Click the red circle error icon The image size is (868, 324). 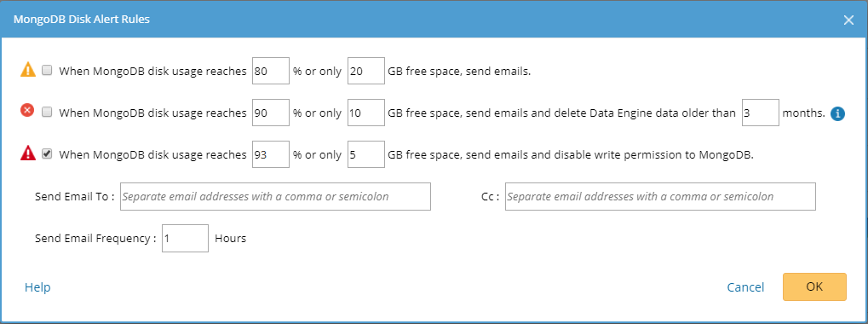coord(27,110)
